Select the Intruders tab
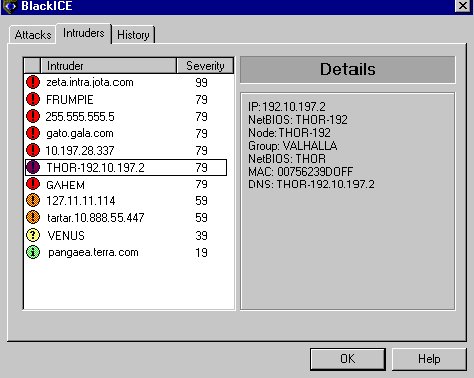The width and height of the screenshot is (474, 378). [83, 33]
